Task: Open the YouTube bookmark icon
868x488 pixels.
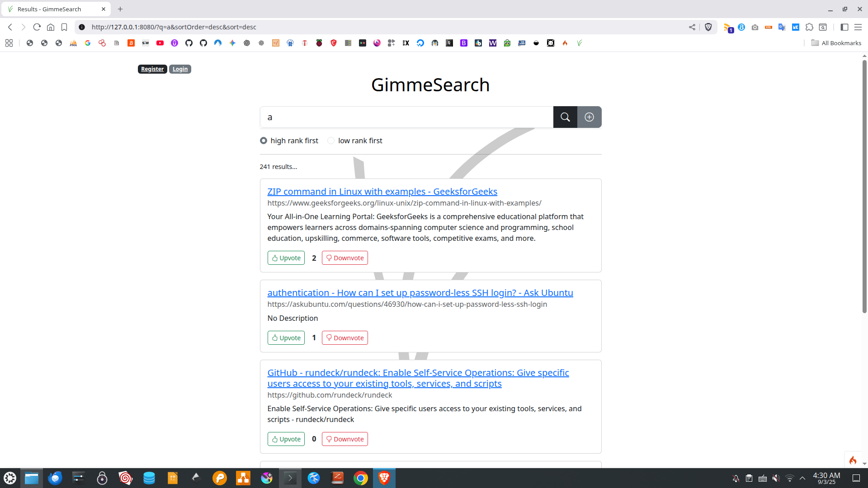Action: pos(160,43)
